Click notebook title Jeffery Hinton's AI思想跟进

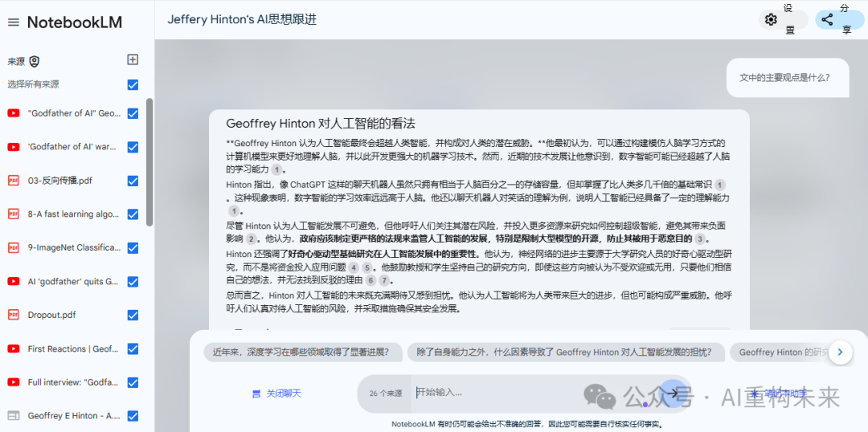(x=242, y=20)
